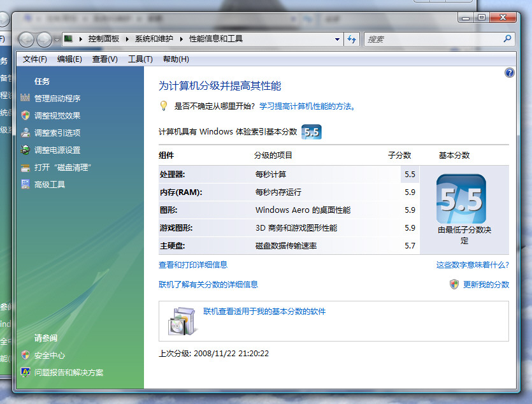Click 更新我的分数 link
This screenshot has height=404, width=532.
click(486, 285)
